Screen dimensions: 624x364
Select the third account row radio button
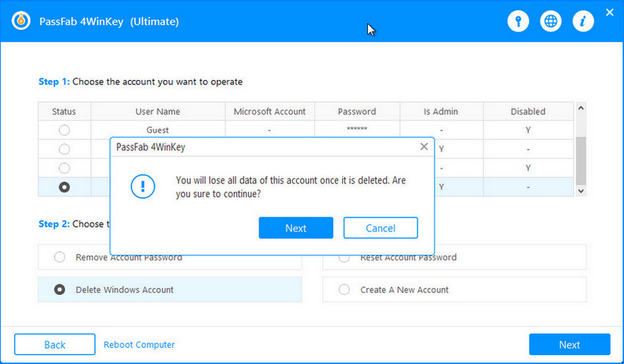64,168
